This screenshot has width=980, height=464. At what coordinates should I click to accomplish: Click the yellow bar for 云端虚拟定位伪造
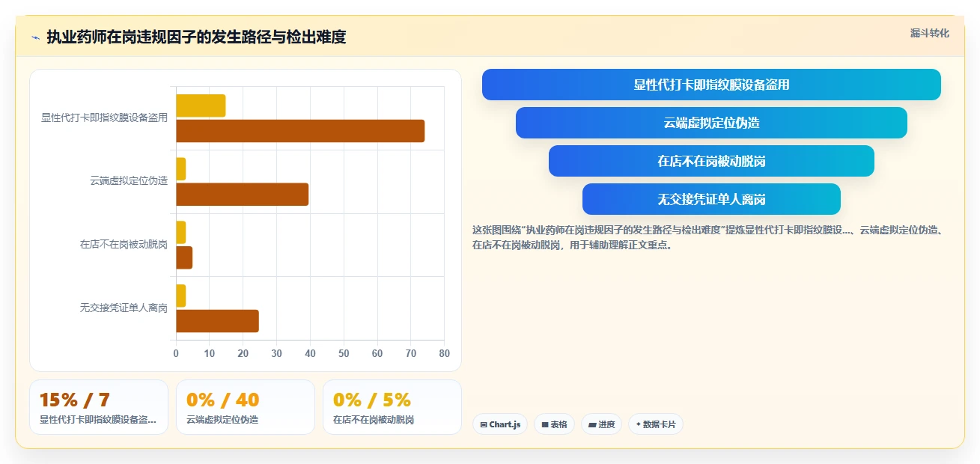[x=180, y=169]
